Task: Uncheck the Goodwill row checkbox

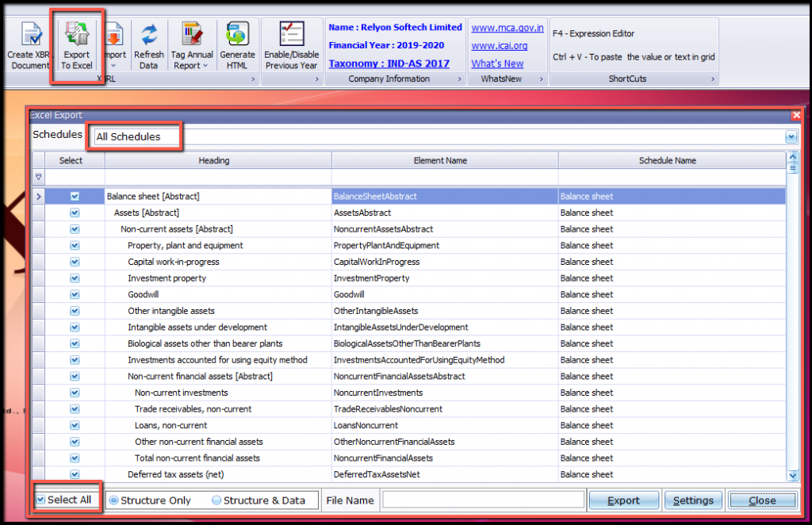Action: click(x=74, y=294)
